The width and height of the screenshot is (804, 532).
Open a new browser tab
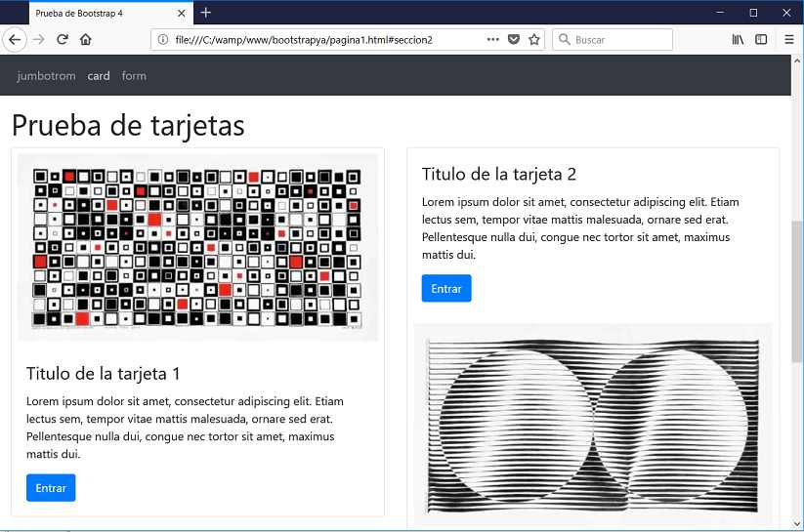tap(205, 13)
